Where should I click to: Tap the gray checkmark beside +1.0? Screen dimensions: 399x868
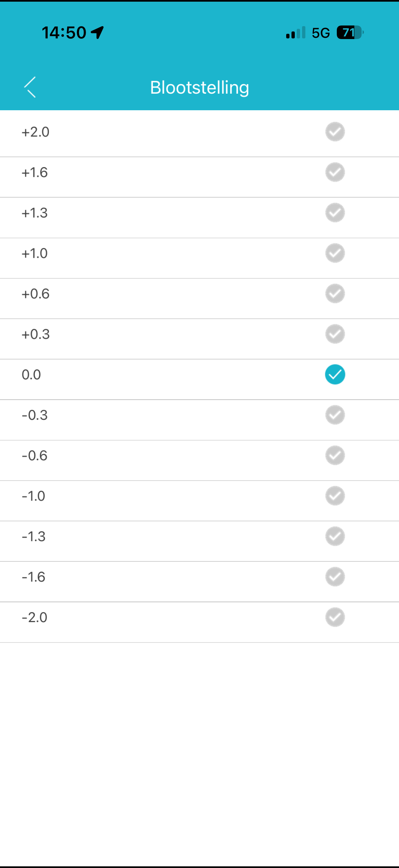tap(335, 253)
